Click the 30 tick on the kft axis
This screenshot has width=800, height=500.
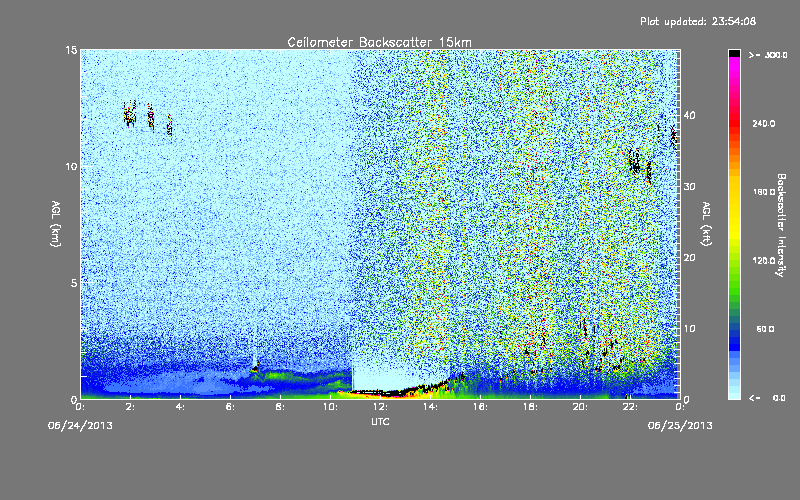click(x=689, y=187)
